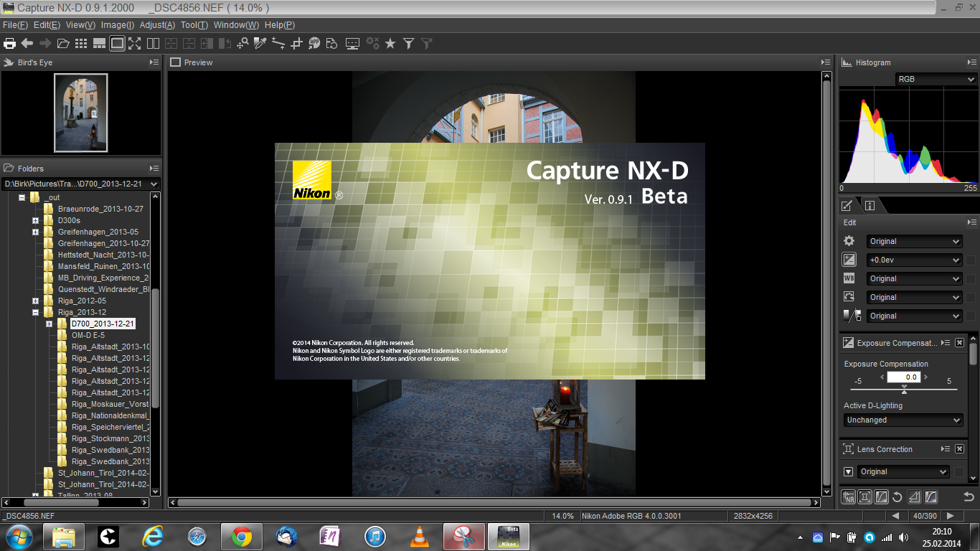Click the Lens Correction icon in bottom strip
980x551 pixels.
click(x=865, y=496)
